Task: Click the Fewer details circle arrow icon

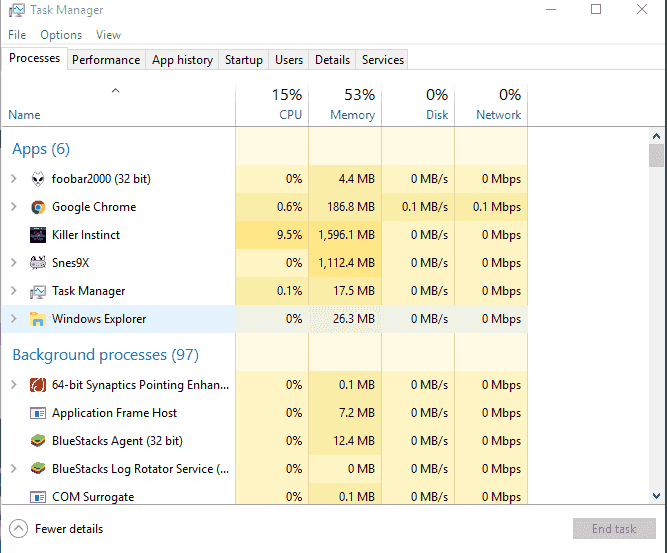Action: [x=18, y=529]
